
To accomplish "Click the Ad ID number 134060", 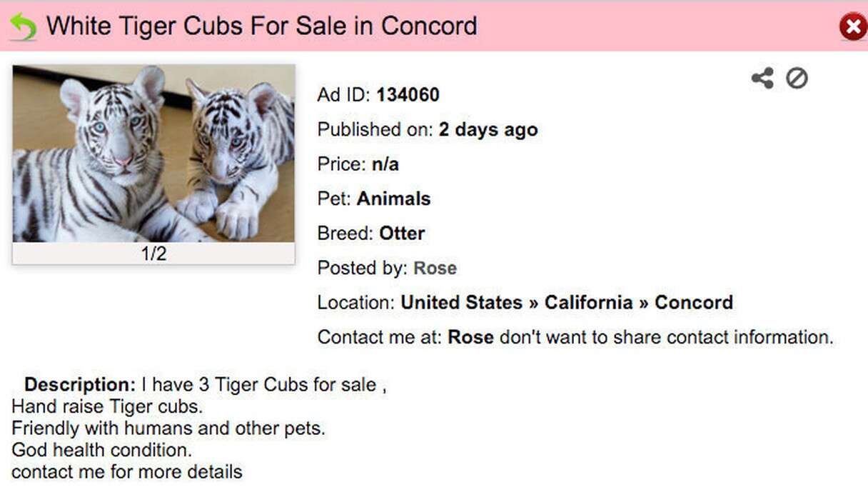I will coord(408,94).
